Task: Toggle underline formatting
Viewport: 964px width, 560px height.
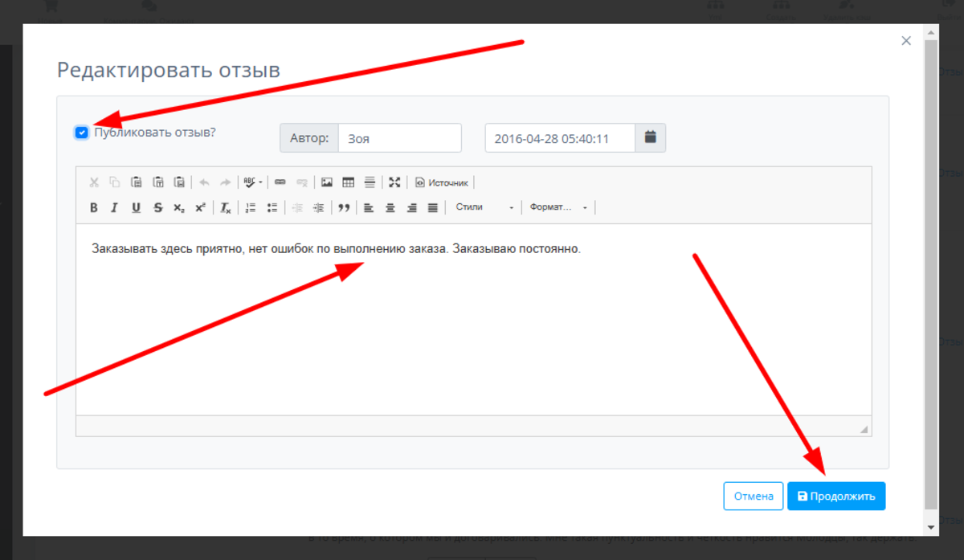Action: [x=136, y=207]
